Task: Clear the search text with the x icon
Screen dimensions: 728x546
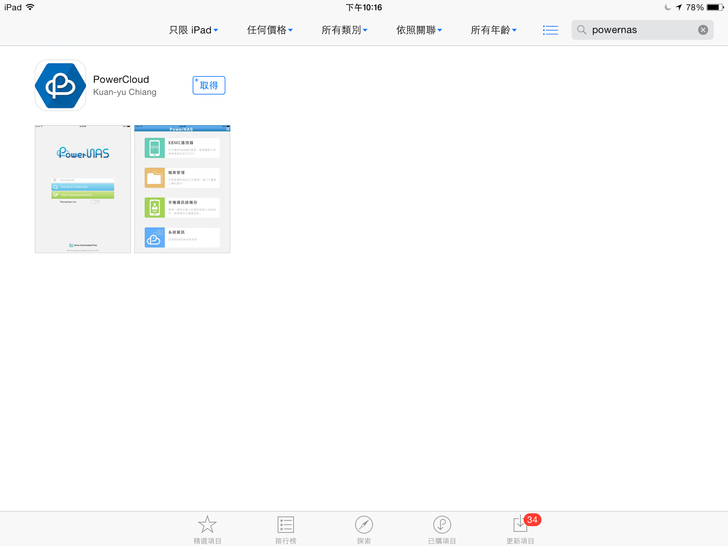Action: click(x=703, y=30)
